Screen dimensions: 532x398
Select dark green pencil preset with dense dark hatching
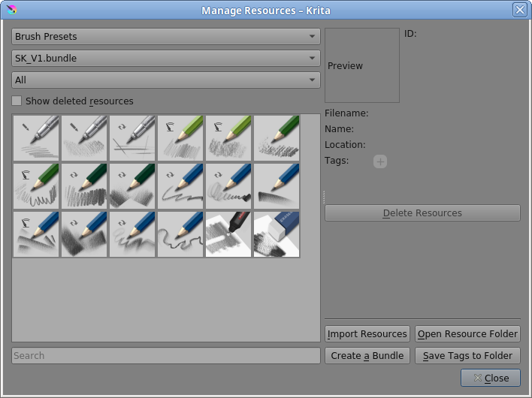point(84,186)
